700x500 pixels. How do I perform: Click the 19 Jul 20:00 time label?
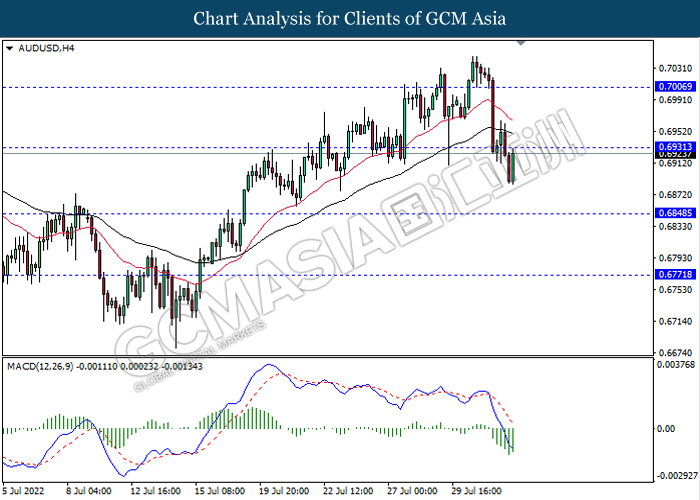click(284, 491)
